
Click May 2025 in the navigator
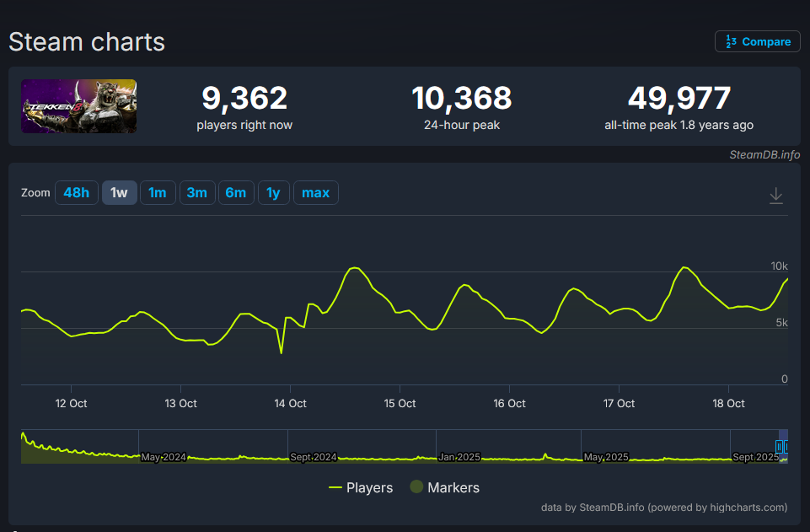606,457
